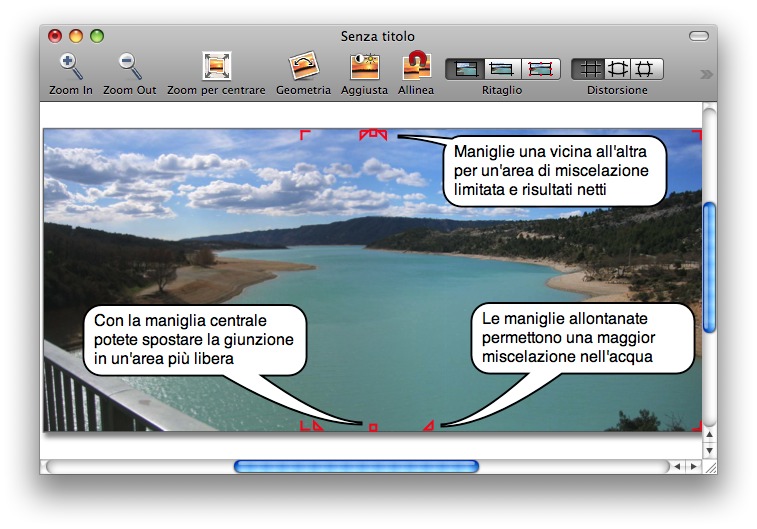
Task: Select the third Ritaglio mode with red handles
Action: (540, 69)
